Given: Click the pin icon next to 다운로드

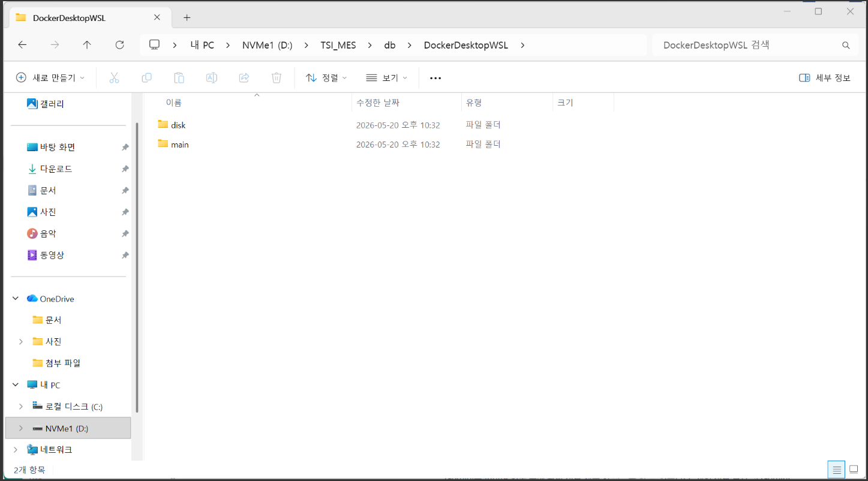Looking at the screenshot, I should click(x=125, y=169).
